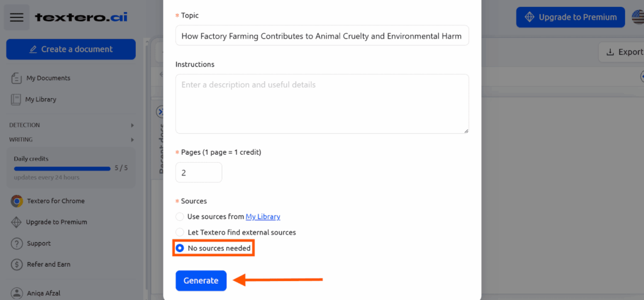This screenshot has width=644, height=300.
Task: Click the Topic input field
Action: (x=322, y=36)
